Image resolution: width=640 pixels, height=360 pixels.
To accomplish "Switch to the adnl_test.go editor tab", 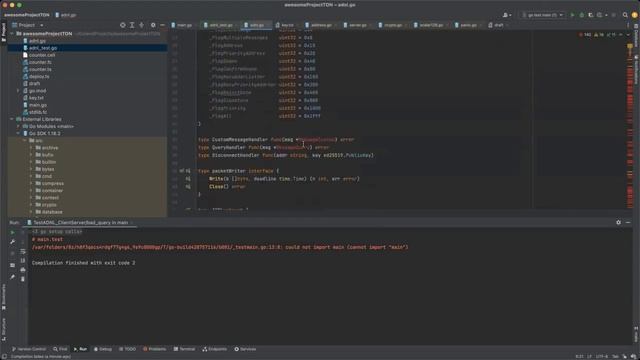I will [x=219, y=25].
